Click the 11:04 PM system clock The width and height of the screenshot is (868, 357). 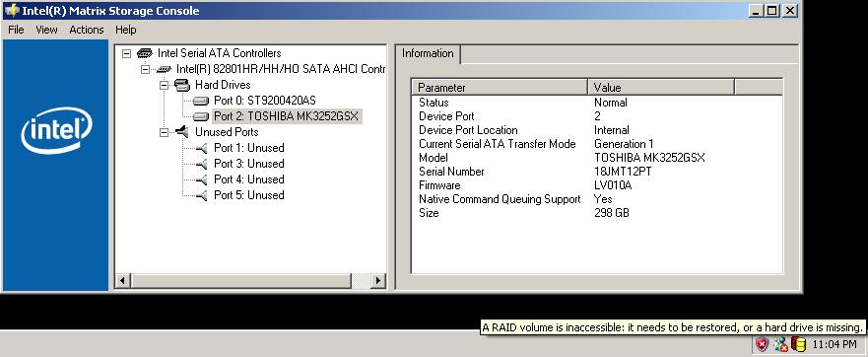click(834, 345)
